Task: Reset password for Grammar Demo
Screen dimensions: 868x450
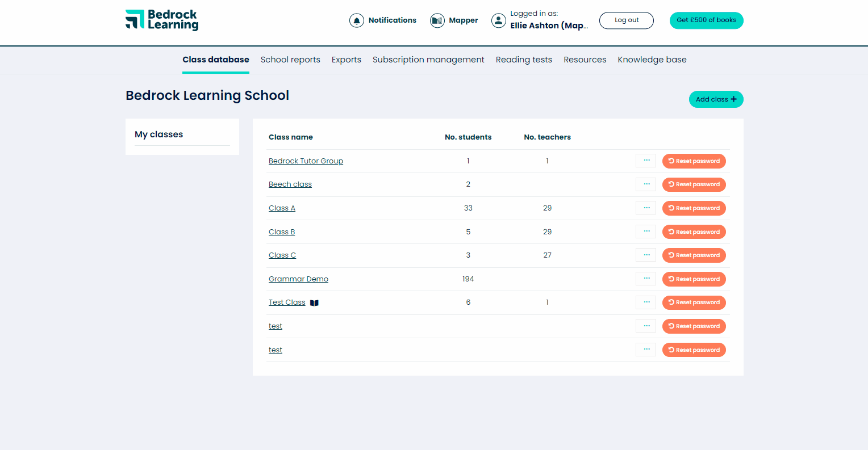Action: point(694,279)
